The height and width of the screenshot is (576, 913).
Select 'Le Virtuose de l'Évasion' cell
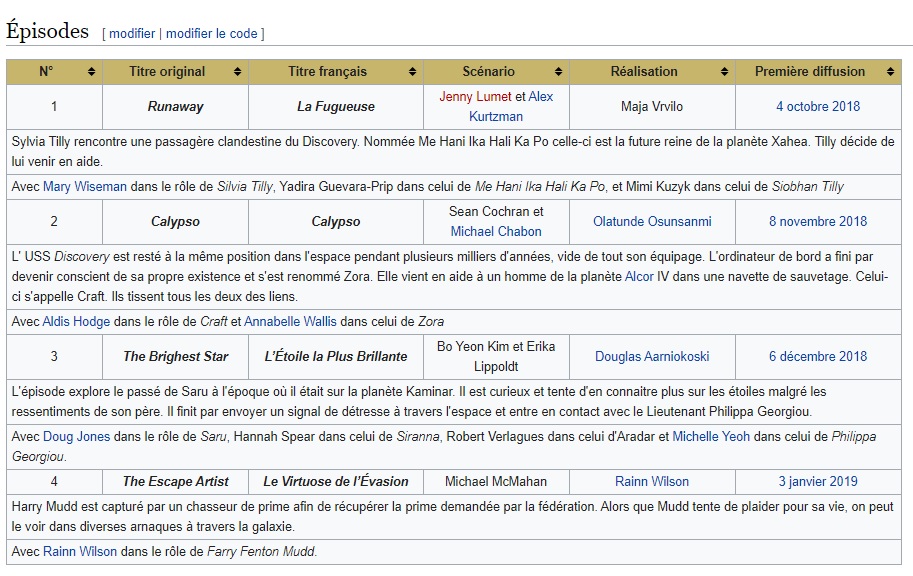pyautogui.click(x=336, y=482)
